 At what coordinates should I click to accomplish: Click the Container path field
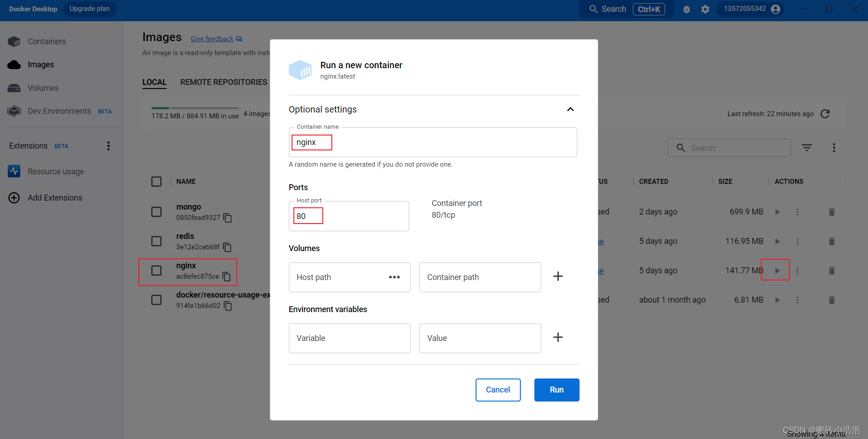pyautogui.click(x=480, y=277)
